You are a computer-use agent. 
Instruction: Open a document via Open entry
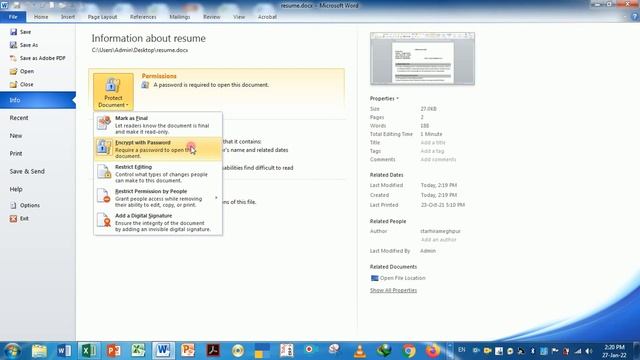pyautogui.click(x=22, y=71)
